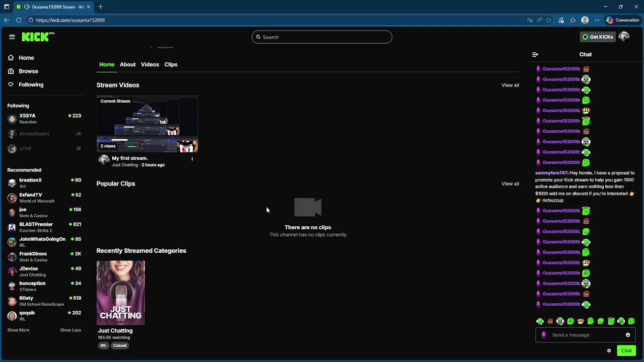Click the Home house icon in sidebar
Screen dimensions: 644x362
click(x=11, y=58)
